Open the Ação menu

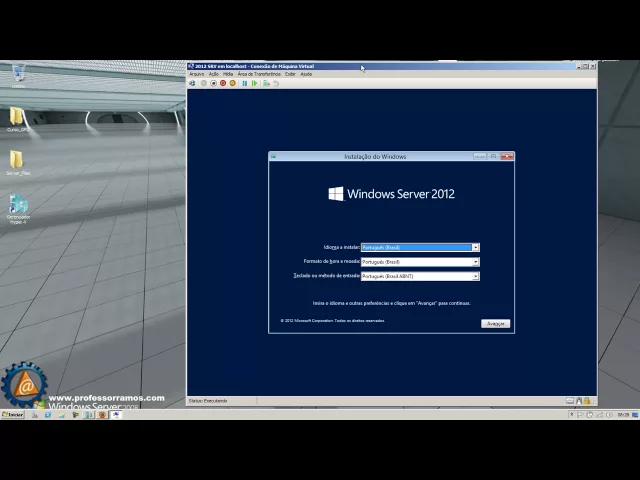pyautogui.click(x=213, y=74)
